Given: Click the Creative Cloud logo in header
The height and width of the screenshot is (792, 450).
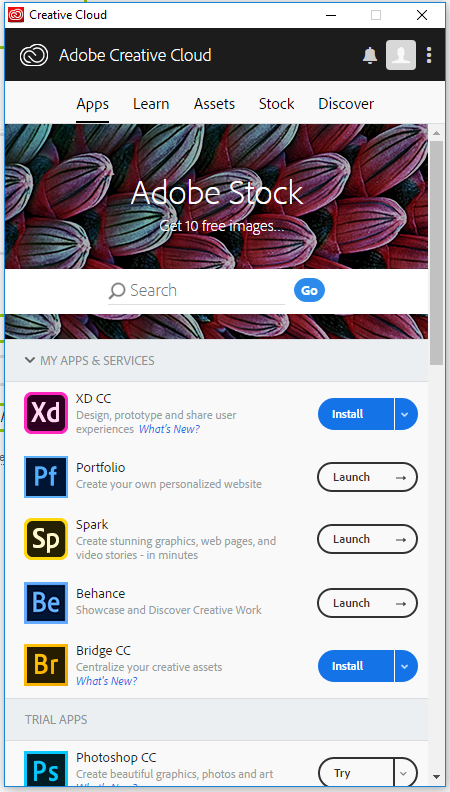Looking at the screenshot, I should [x=34, y=55].
